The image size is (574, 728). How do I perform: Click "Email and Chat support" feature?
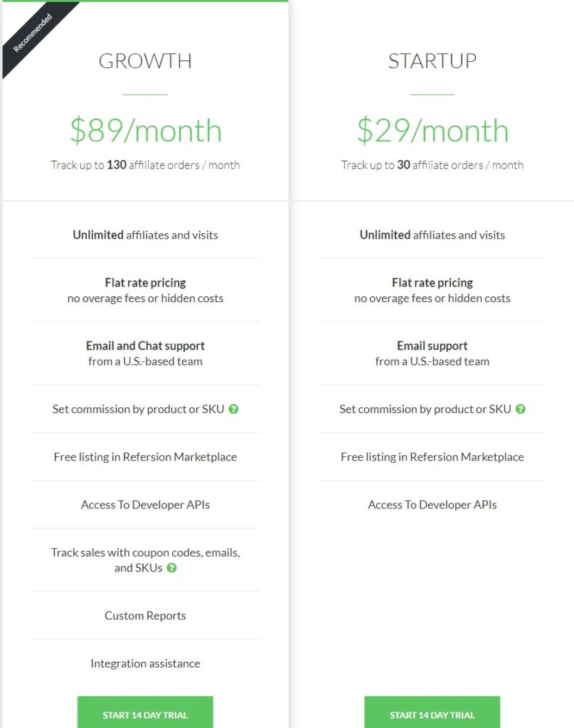coord(145,346)
